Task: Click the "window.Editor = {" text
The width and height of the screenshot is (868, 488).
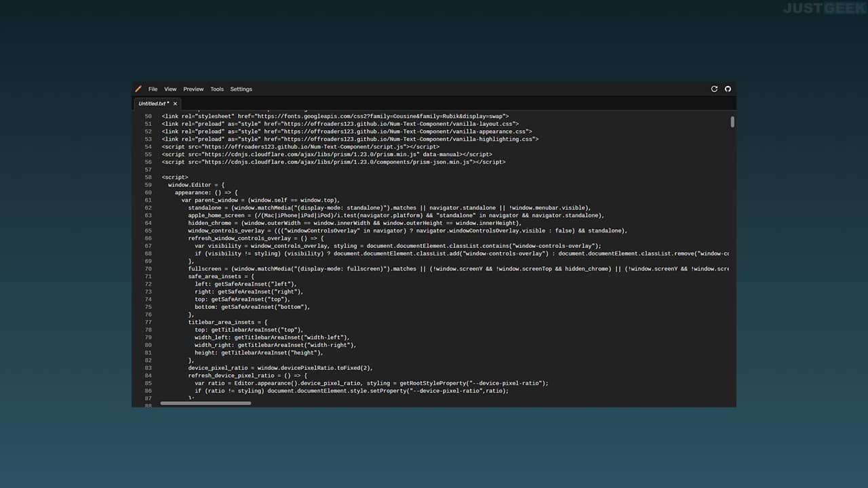Action: pos(196,185)
